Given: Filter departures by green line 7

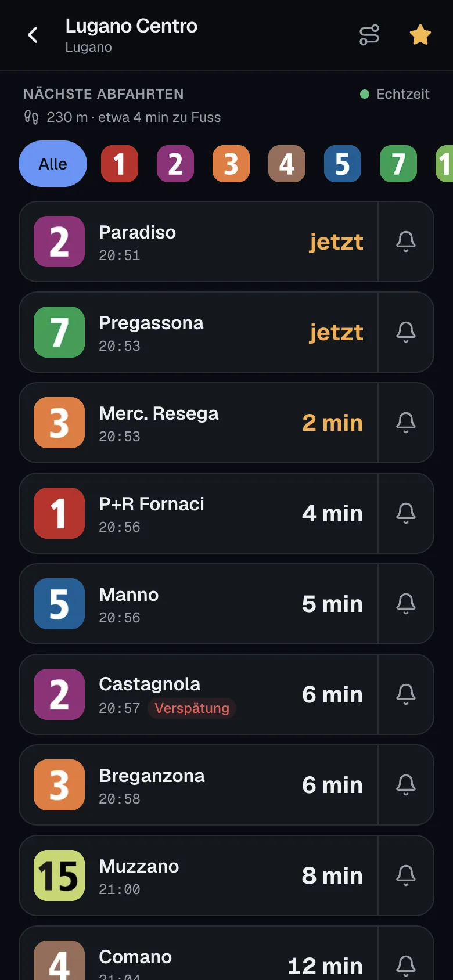Looking at the screenshot, I should [x=398, y=164].
